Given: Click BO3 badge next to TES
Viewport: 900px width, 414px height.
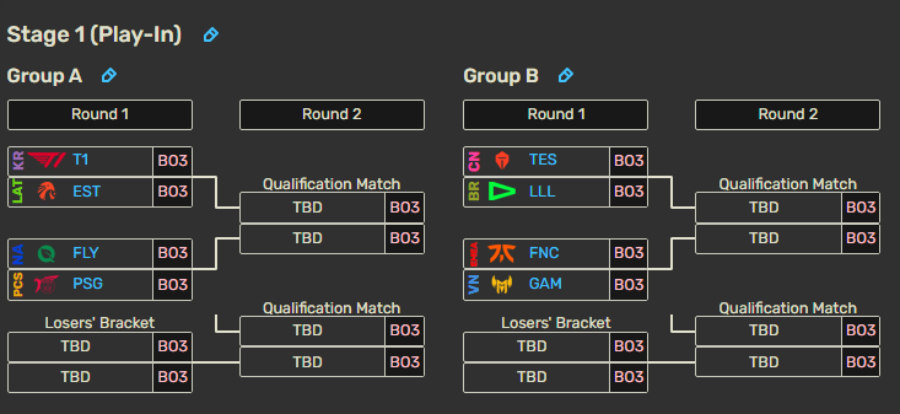Looking at the screenshot, I should 629,160.
